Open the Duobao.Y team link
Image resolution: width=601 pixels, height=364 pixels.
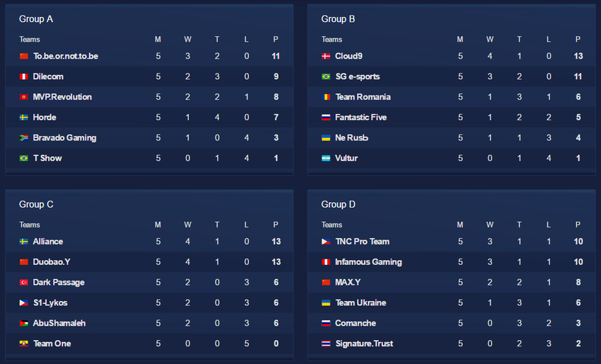pos(52,262)
